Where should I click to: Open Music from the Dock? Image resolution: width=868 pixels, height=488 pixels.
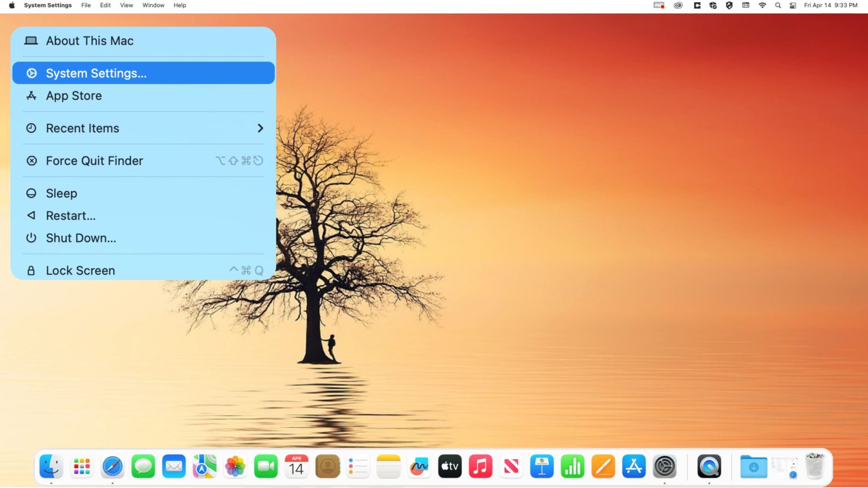click(480, 467)
